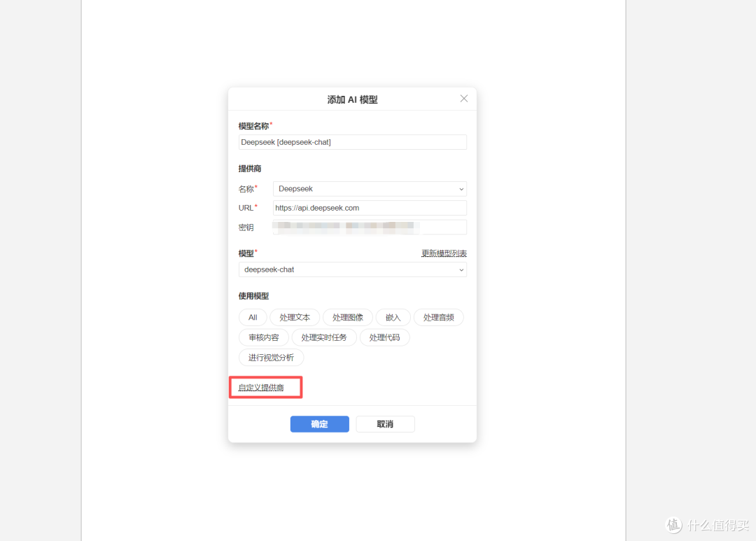The image size is (756, 541).
Task: Toggle the 处理音频 tag
Action: point(439,317)
